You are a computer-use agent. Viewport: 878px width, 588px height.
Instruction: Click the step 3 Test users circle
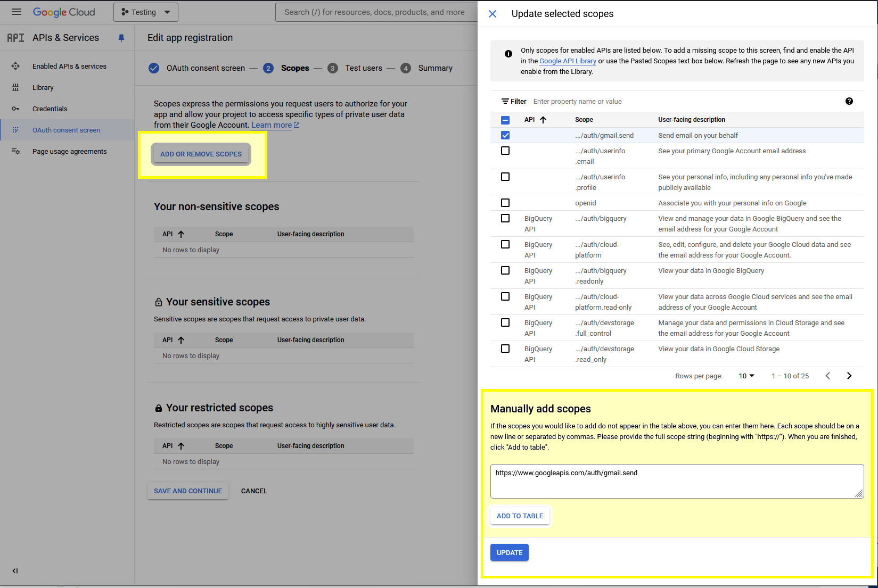(x=333, y=68)
